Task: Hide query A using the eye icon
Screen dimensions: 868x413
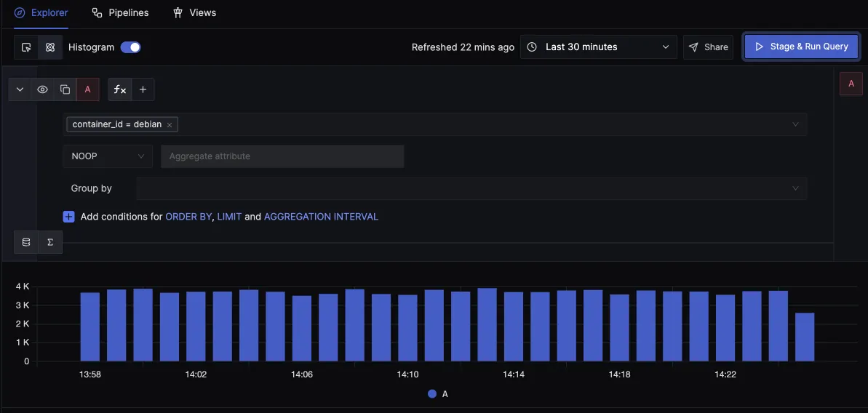Action: [43, 89]
